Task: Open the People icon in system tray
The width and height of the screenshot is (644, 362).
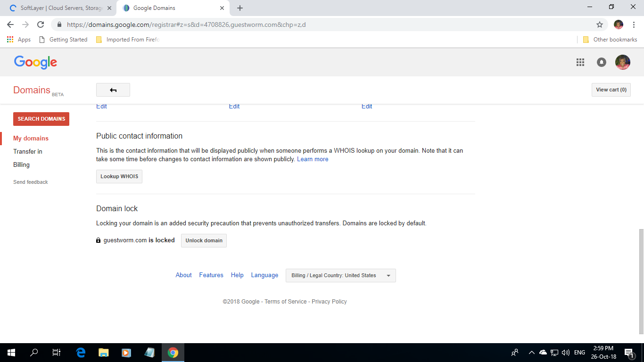Action: point(515,353)
